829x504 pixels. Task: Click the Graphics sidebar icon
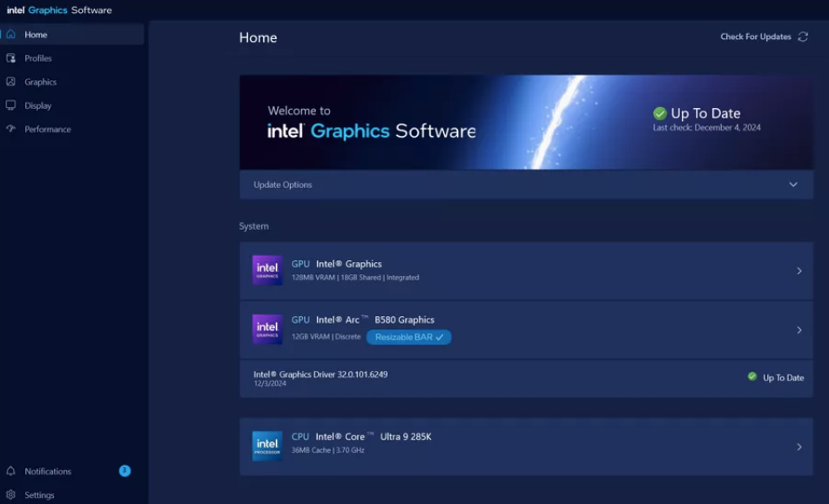(10, 82)
